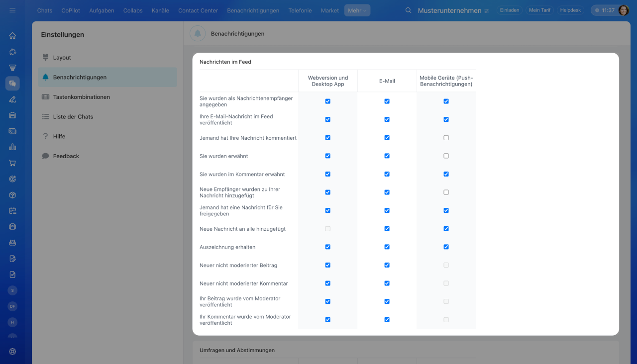The height and width of the screenshot is (364, 637).
Task: Click the search magnifier icon in header
Action: (409, 10)
